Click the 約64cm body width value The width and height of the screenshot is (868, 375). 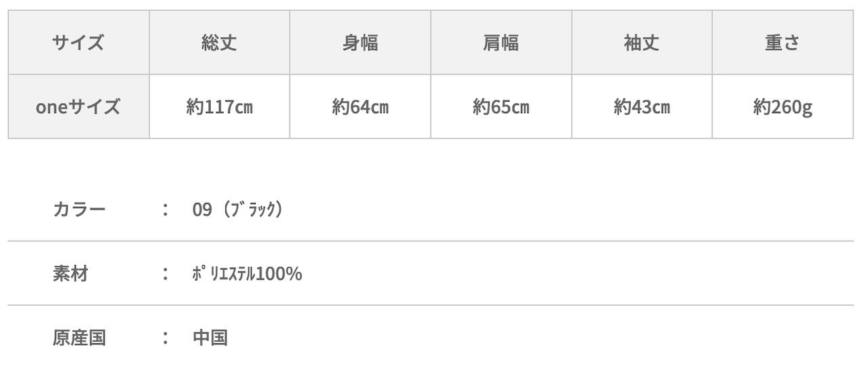coord(360,107)
